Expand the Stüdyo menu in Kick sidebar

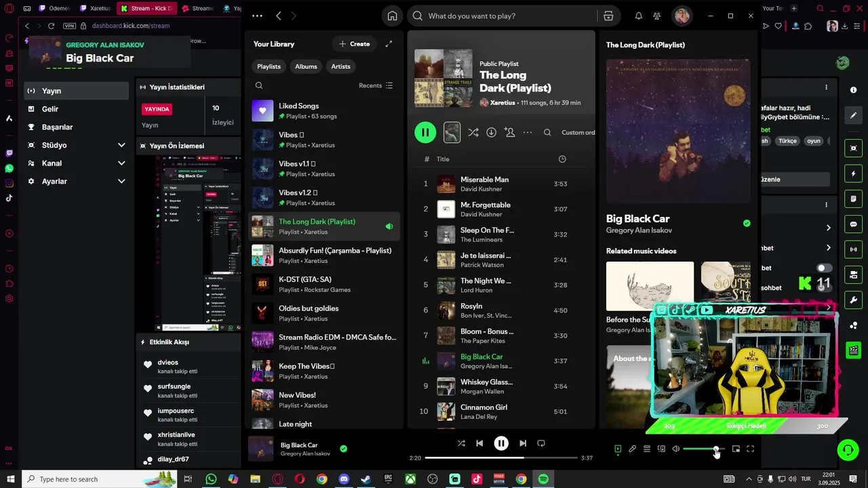[121, 145]
